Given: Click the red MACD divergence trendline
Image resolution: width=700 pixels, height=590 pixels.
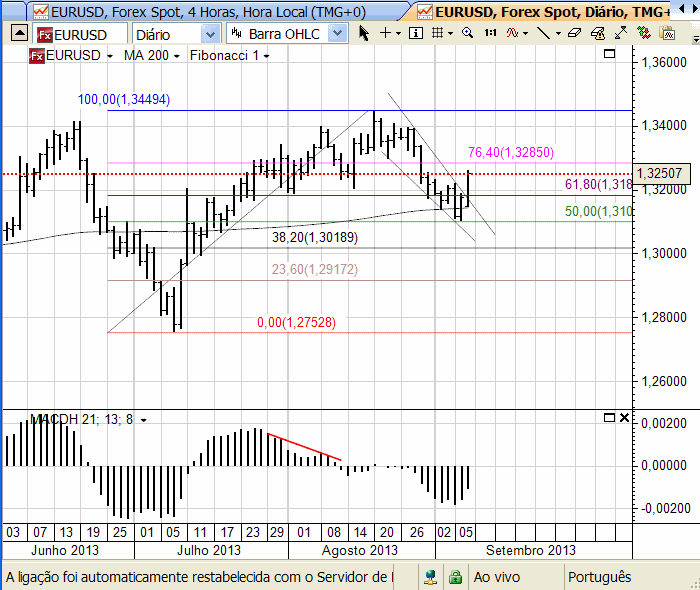Looking at the screenshot, I should [304, 447].
